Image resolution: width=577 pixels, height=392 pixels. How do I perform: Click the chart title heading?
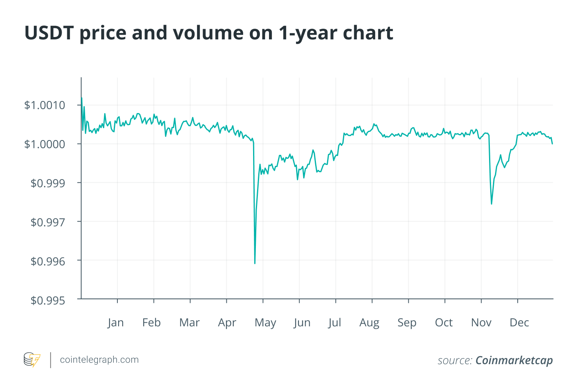(209, 33)
